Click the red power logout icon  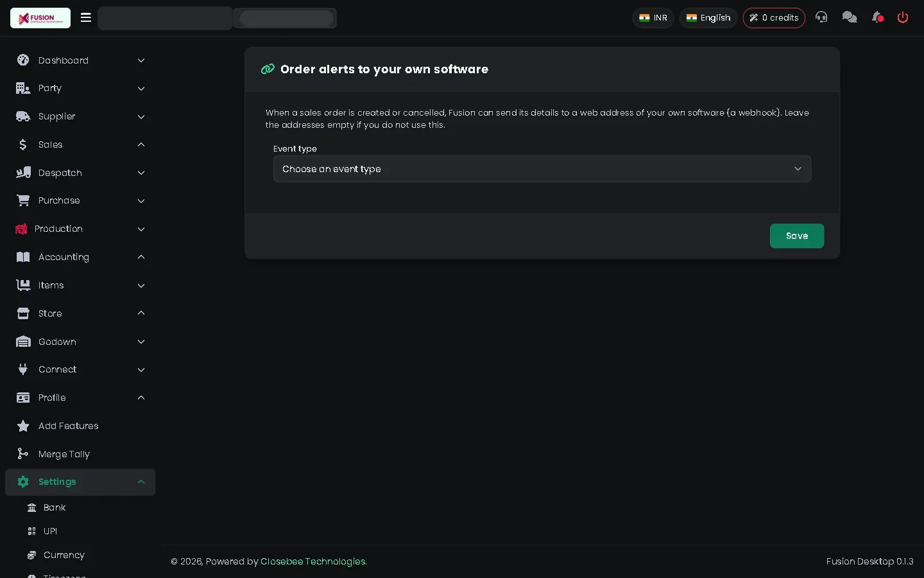pyautogui.click(x=903, y=17)
